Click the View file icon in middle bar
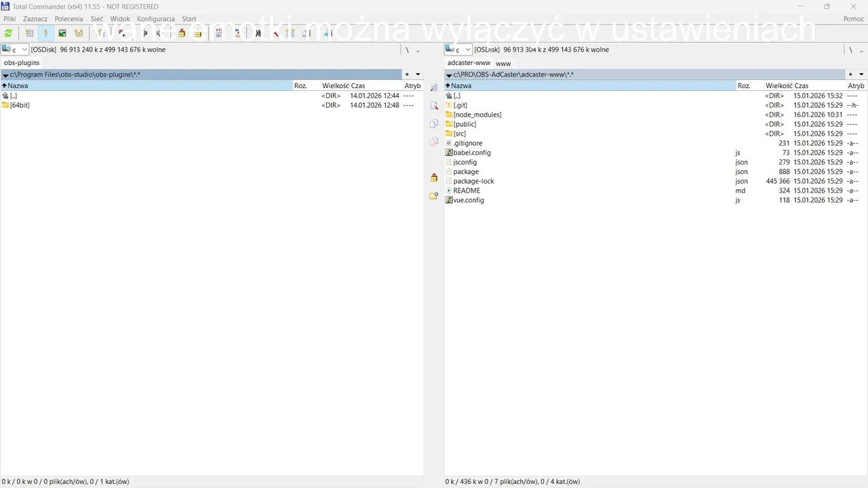 coord(434,87)
